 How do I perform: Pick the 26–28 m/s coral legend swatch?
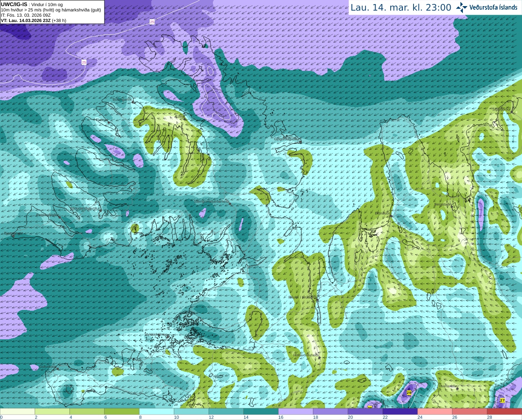click(470, 411)
